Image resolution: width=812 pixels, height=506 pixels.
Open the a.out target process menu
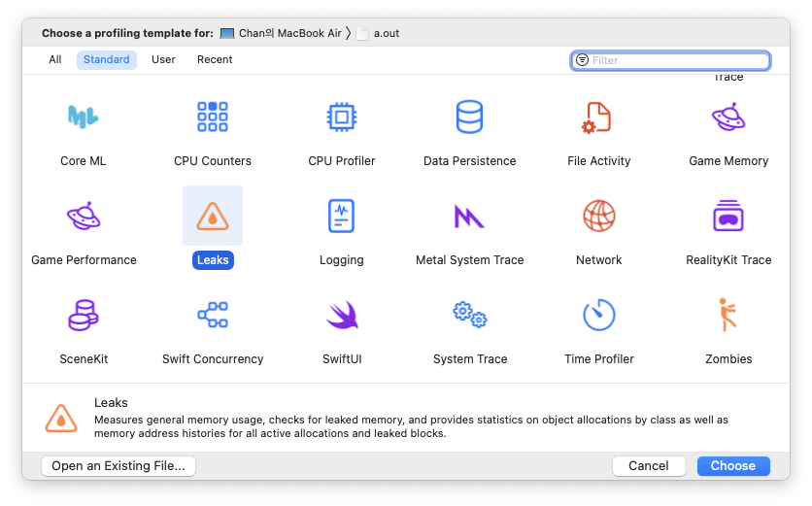[378, 33]
